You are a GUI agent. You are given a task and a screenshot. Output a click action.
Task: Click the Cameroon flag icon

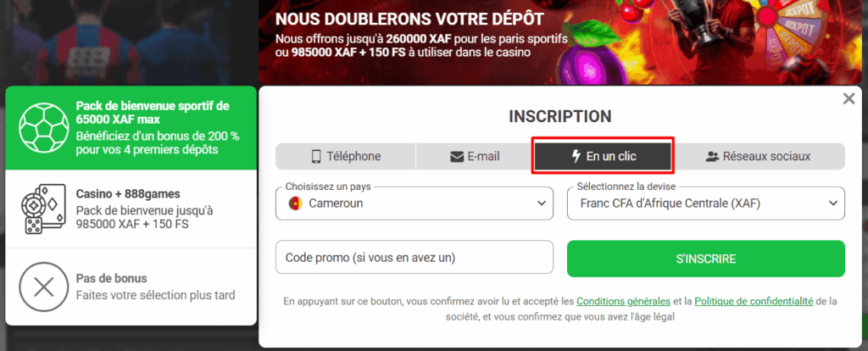click(295, 203)
